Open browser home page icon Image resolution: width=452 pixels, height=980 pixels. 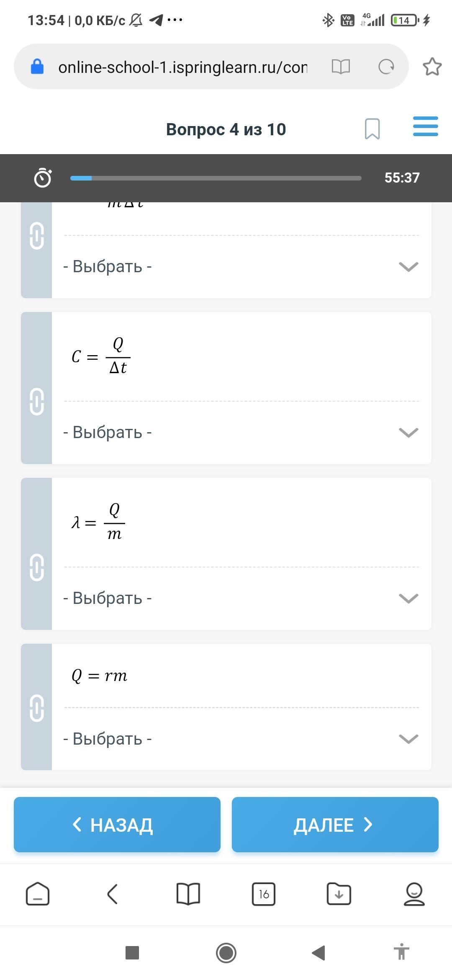pyautogui.click(x=38, y=894)
